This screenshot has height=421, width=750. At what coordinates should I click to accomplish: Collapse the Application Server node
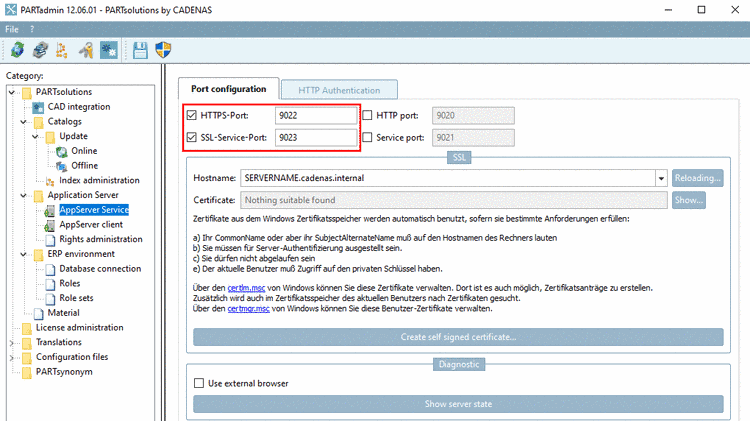pyautogui.click(x=23, y=195)
